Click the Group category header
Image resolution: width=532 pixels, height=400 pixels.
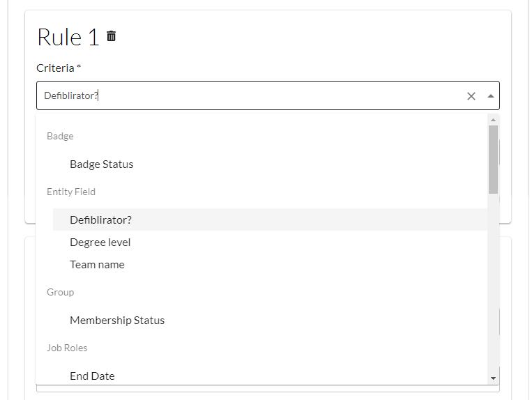coord(60,293)
